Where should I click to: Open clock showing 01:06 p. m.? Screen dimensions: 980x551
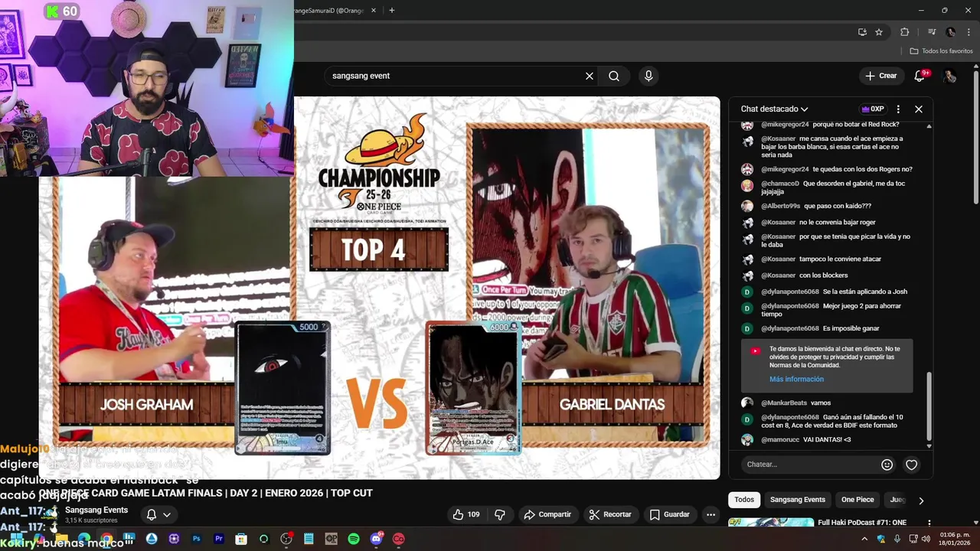tap(955, 539)
